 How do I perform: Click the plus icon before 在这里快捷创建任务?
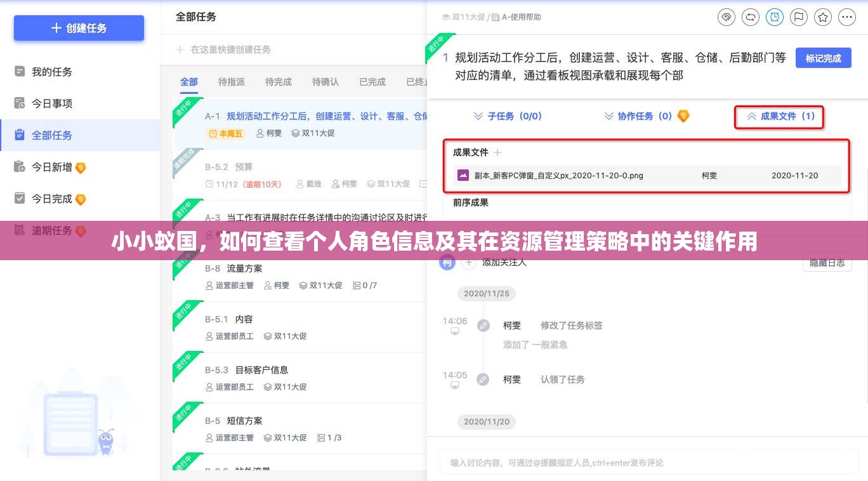pyautogui.click(x=180, y=49)
